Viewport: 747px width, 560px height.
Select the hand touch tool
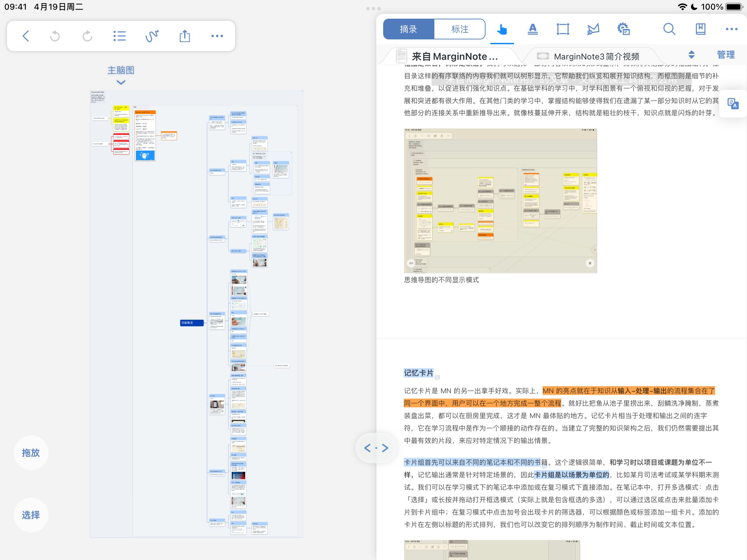[x=502, y=29]
